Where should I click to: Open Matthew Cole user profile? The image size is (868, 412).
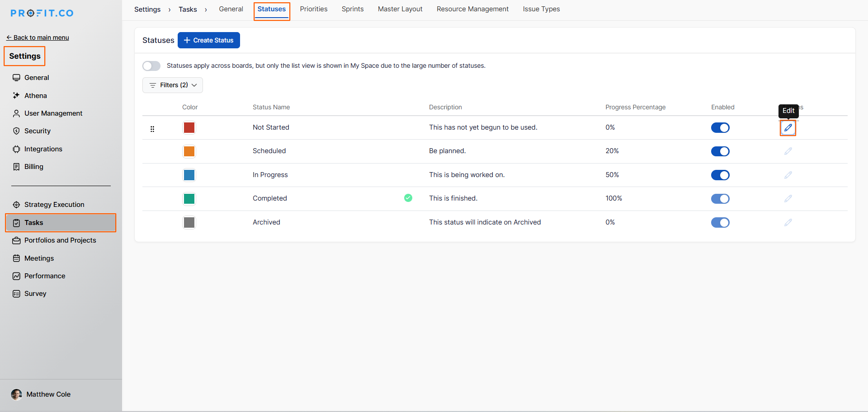(x=48, y=394)
